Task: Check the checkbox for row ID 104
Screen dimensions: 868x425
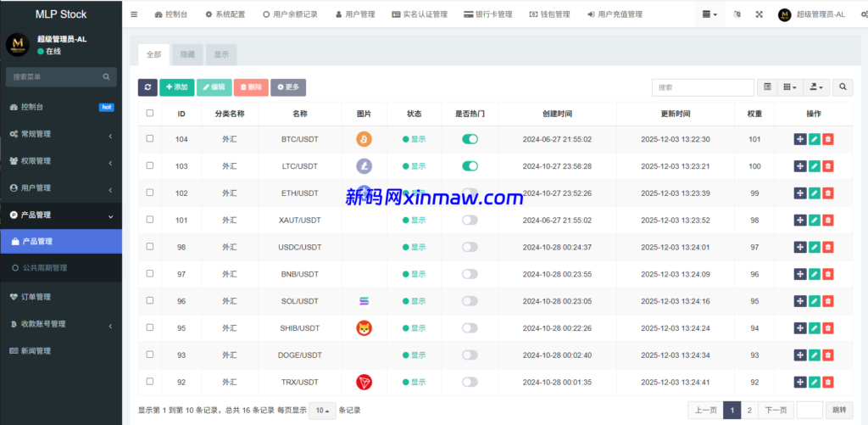Action: [149, 138]
